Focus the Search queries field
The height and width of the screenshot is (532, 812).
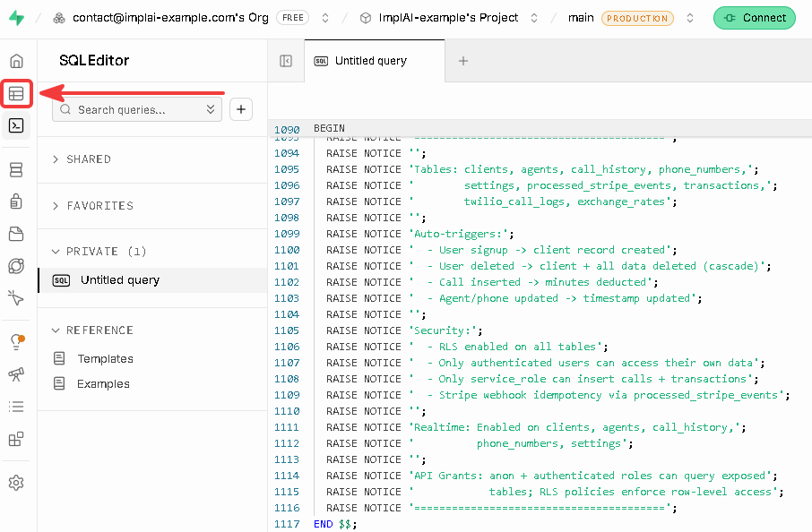click(x=137, y=109)
